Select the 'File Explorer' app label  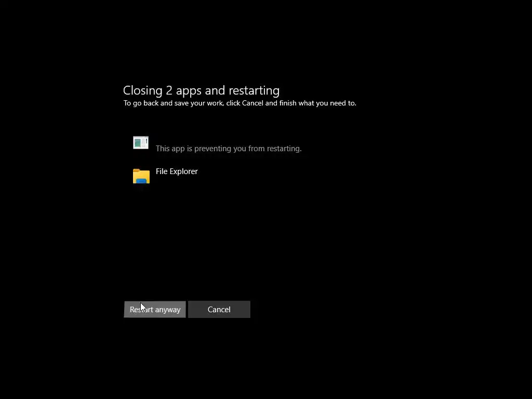coord(177,171)
